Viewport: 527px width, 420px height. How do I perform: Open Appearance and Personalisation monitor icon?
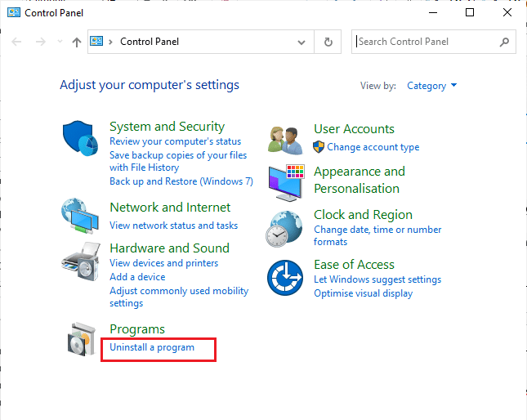285,183
